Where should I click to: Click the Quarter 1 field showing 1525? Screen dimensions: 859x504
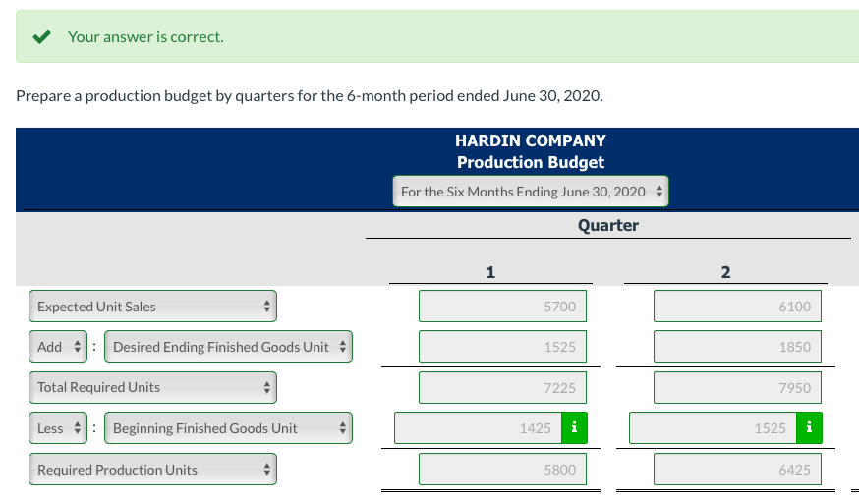pos(502,346)
